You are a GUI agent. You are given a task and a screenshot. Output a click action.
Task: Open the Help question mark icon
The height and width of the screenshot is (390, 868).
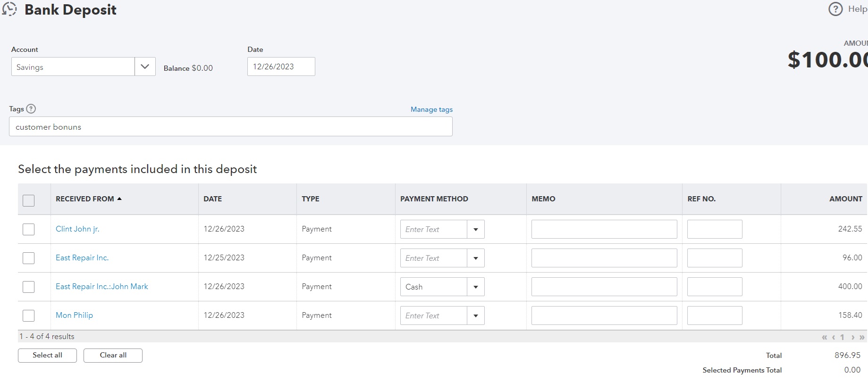click(835, 9)
